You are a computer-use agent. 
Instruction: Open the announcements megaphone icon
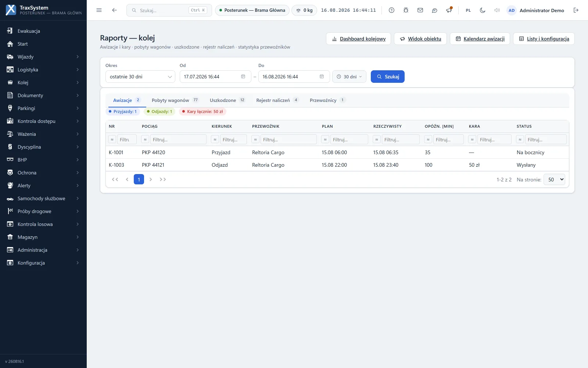[x=449, y=10]
